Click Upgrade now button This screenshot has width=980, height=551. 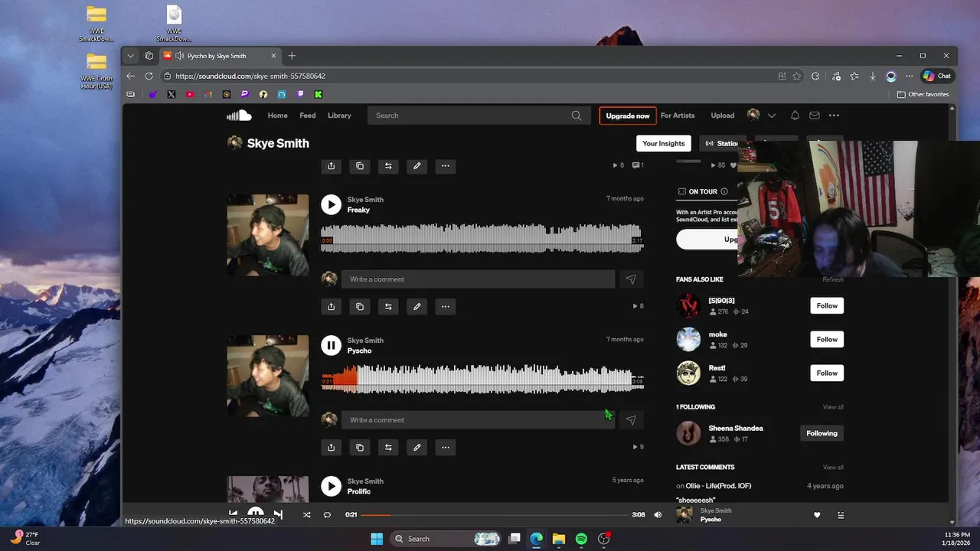click(x=628, y=116)
